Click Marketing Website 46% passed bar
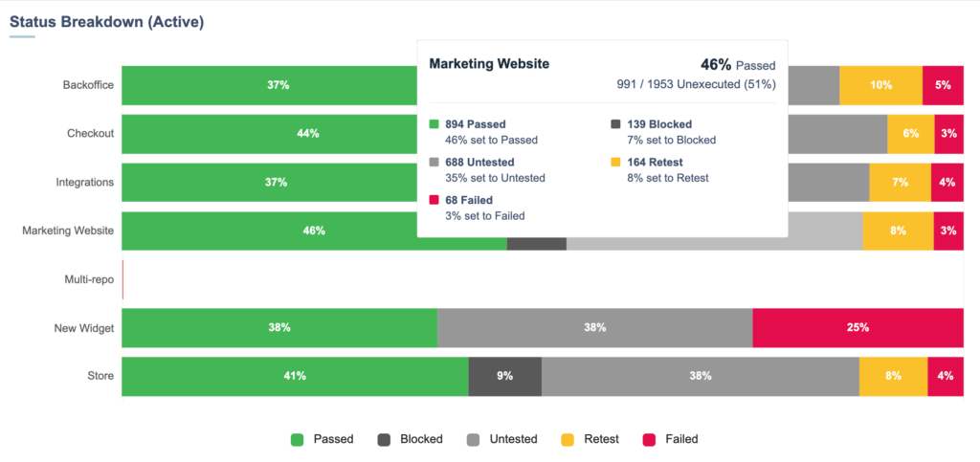 314,231
